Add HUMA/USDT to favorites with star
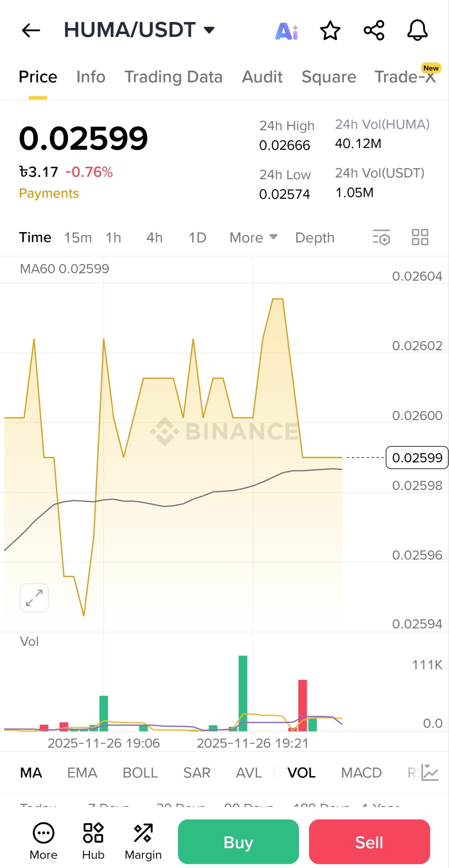This screenshot has width=449, height=868. (x=330, y=31)
